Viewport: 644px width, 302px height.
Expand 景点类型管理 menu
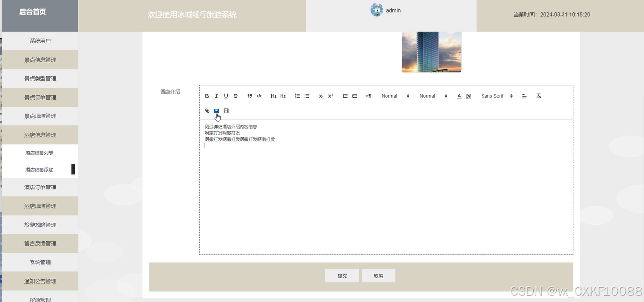tap(40, 78)
